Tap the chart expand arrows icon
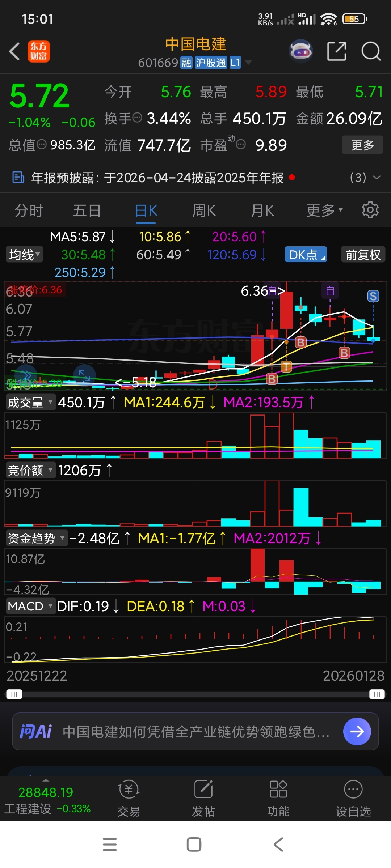 click(84, 375)
